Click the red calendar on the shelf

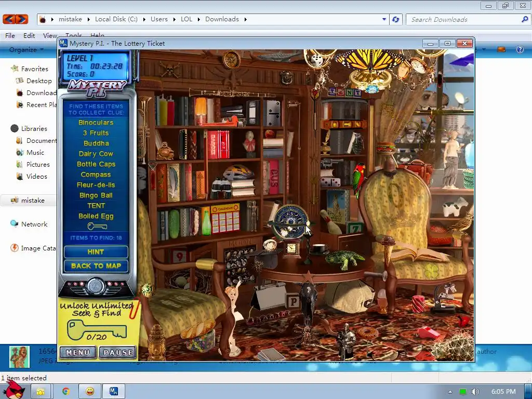225,219
